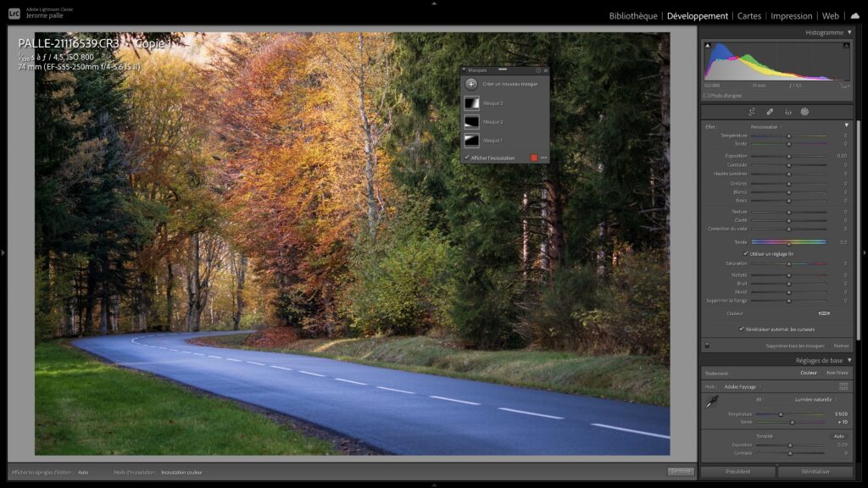Click the masking tool icon
The height and width of the screenshot is (488, 868).
804,112
